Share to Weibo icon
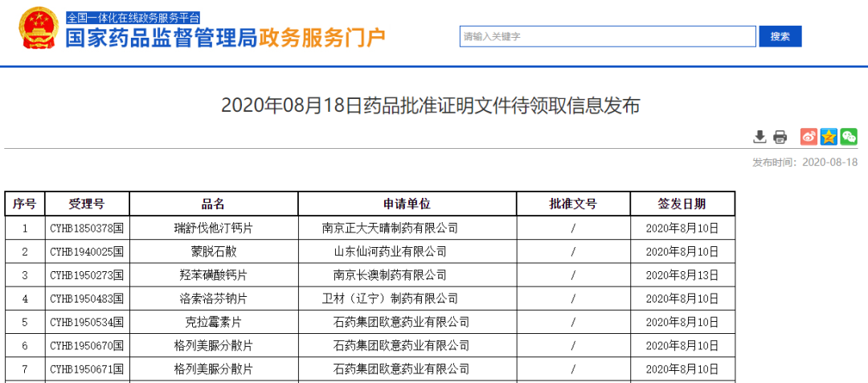The width and height of the screenshot is (868, 383). click(x=809, y=136)
